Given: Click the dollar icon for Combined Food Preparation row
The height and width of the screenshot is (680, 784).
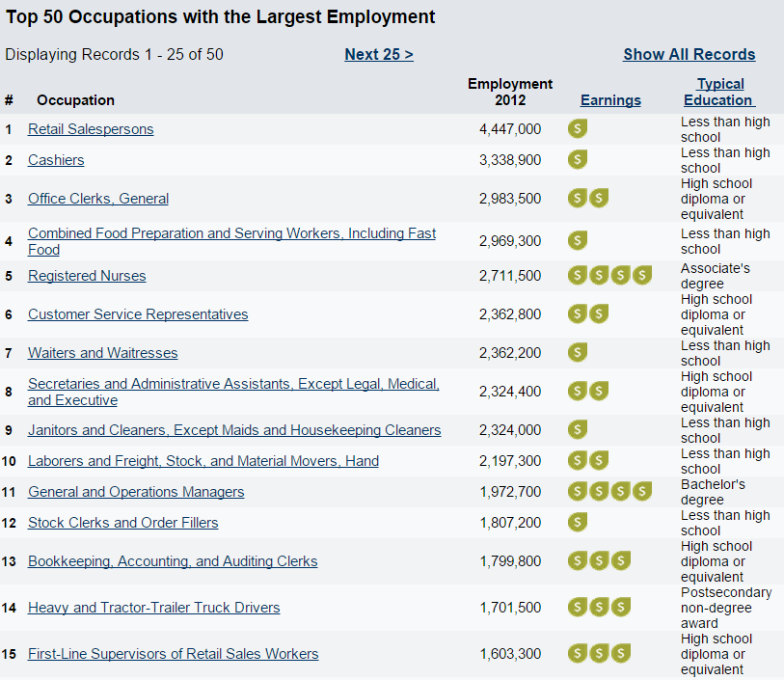Looking at the screenshot, I should click(578, 240).
